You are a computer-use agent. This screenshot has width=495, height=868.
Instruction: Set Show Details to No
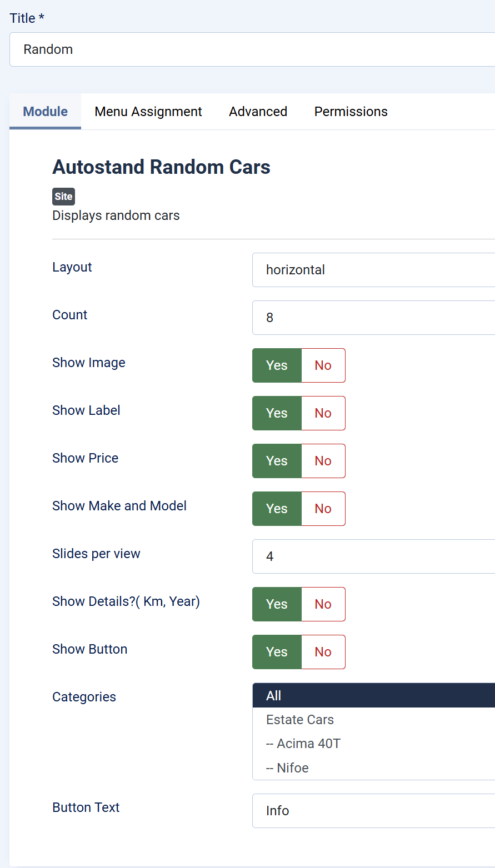(323, 604)
